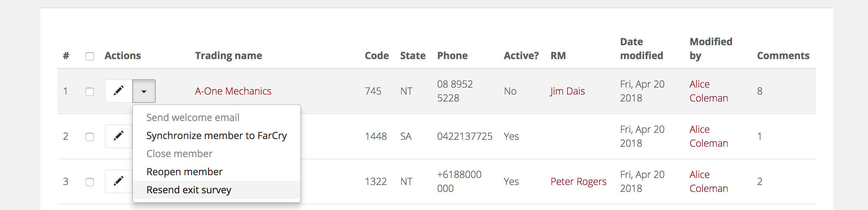Sort by the Comments column header

click(x=783, y=56)
